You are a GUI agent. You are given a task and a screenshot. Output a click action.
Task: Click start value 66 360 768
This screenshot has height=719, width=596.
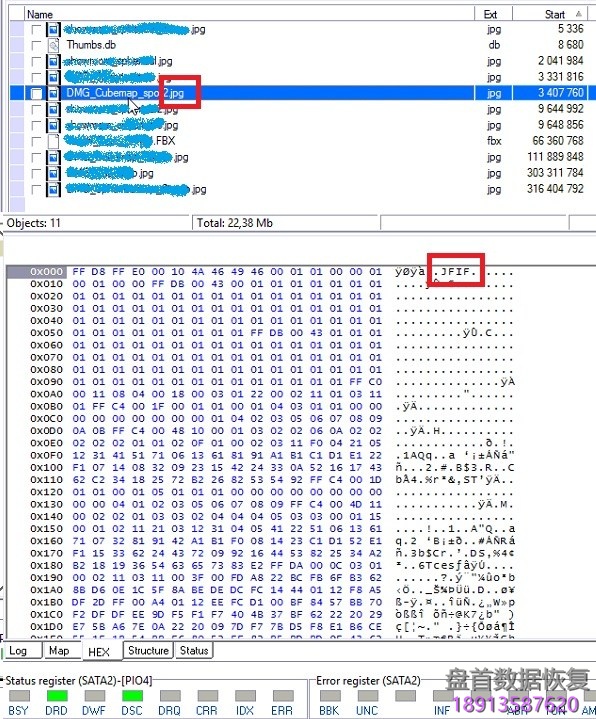(557, 141)
